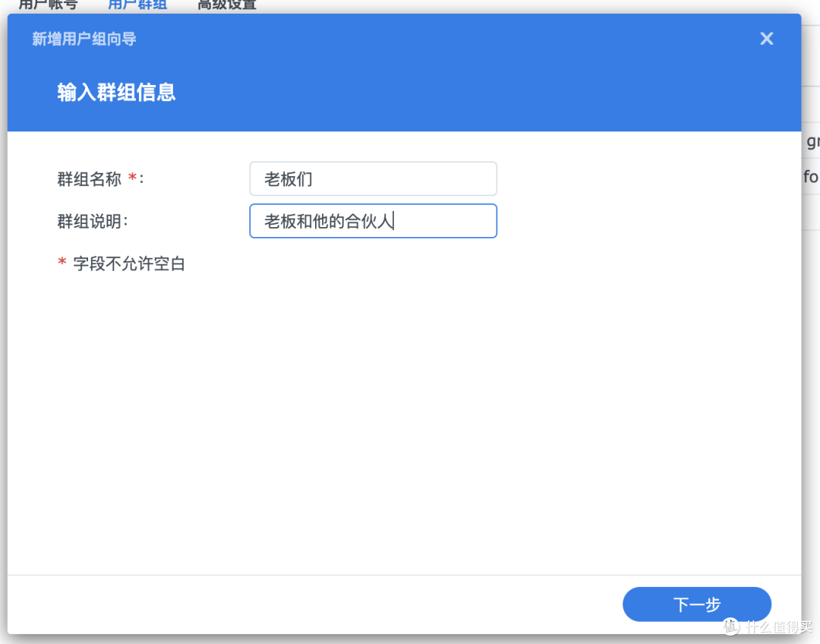Open the 用户群组 tab

(137, 5)
